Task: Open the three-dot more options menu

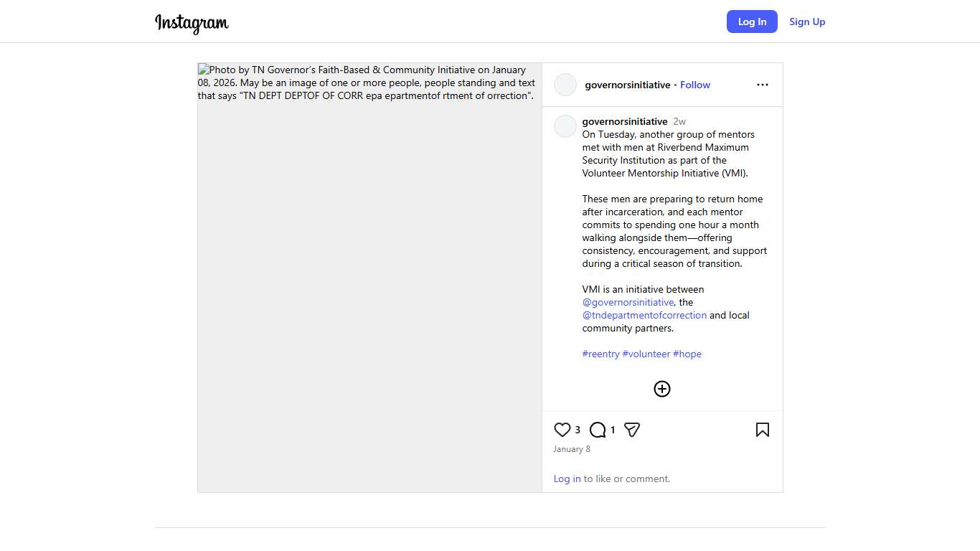Action: 762,85
